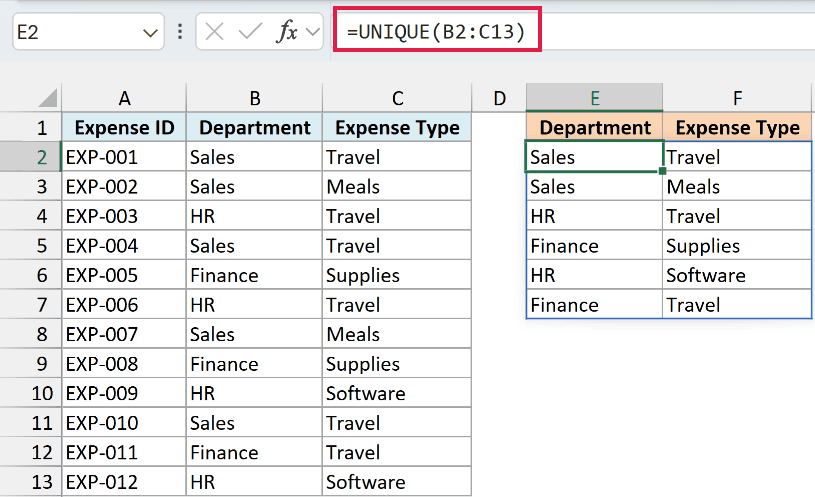This screenshot has width=815, height=497.
Task: Select cell F2 containing 'Travel'
Action: point(737,156)
